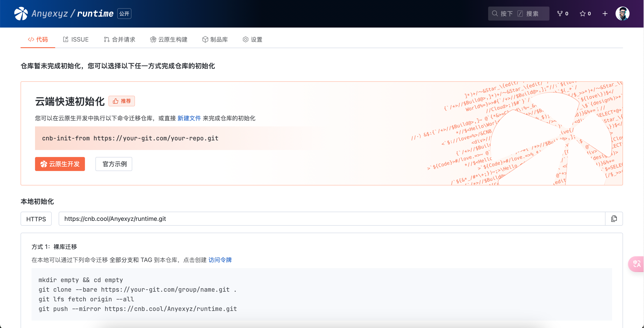
Task: Switch the clone protocol from HTTPS
Action: [36, 219]
